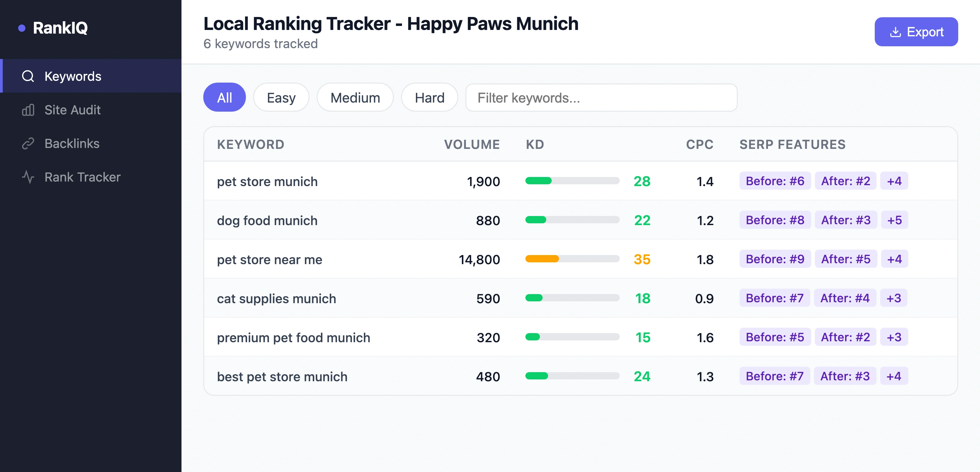
Task: Enable the Easy difficulty filter
Action: tap(281, 97)
